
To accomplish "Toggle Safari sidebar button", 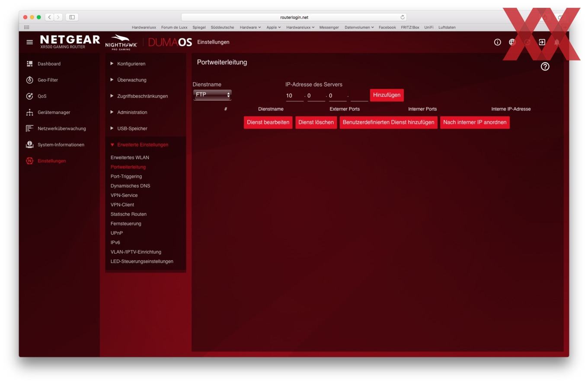I will [x=72, y=17].
